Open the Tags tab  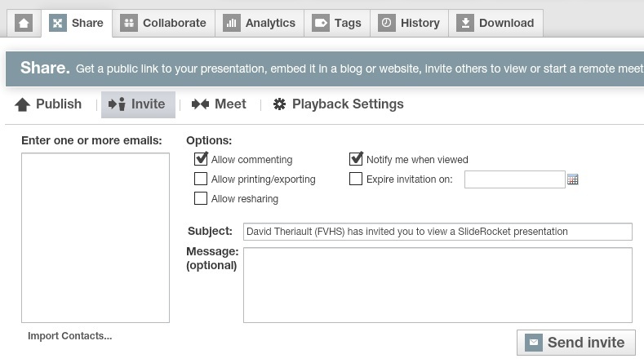pos(337,23)
